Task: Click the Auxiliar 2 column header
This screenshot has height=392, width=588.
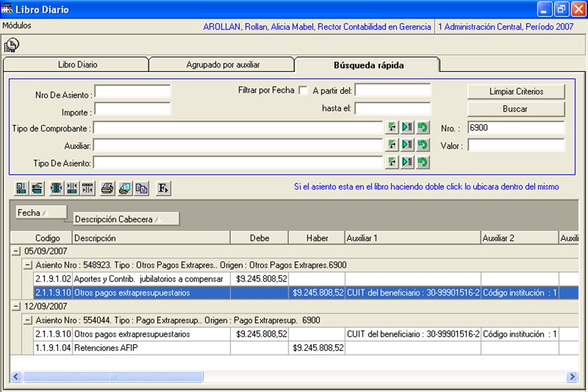Action: pos(520,238)
